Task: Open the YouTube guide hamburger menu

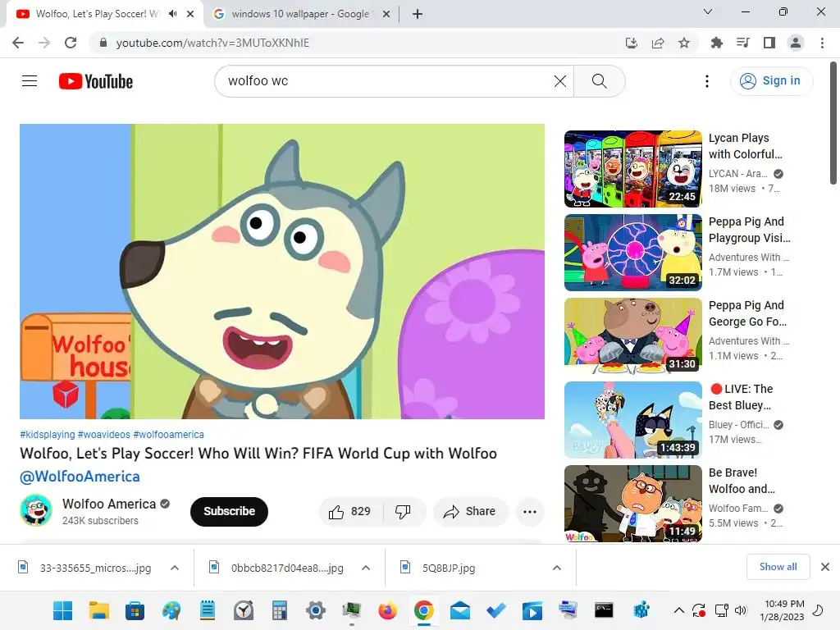Action: click(30, 81)
